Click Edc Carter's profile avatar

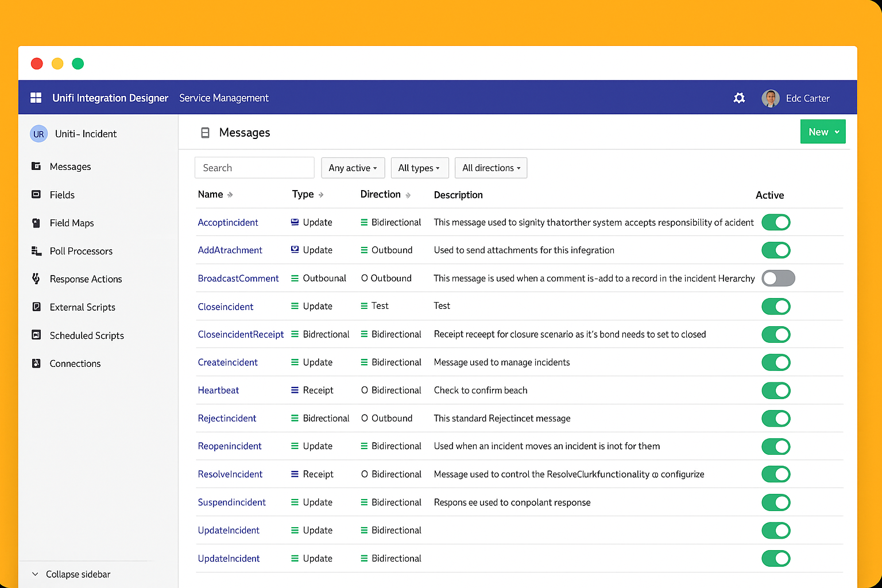[x=770, y=98]
